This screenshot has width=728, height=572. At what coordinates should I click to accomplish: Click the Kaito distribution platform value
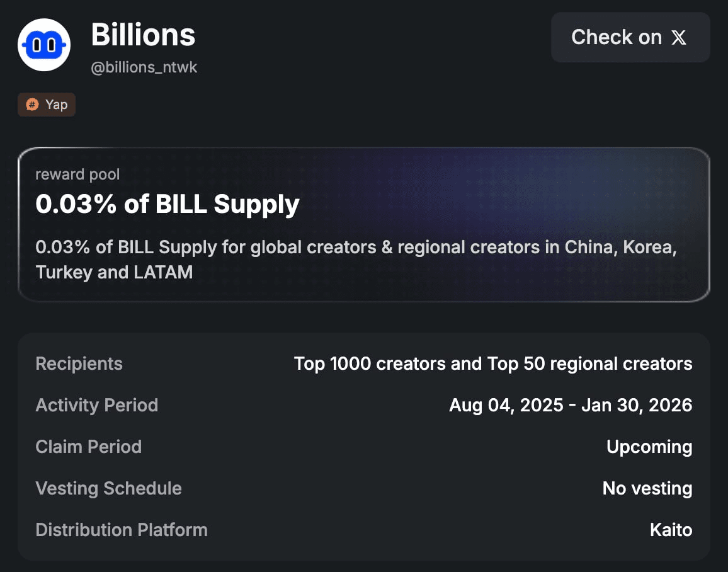pos(671,530)
